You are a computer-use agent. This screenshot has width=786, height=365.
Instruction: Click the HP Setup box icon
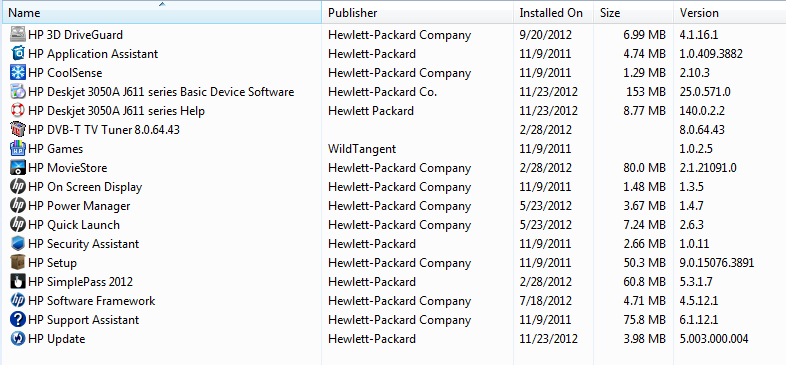tap(18, 263)
